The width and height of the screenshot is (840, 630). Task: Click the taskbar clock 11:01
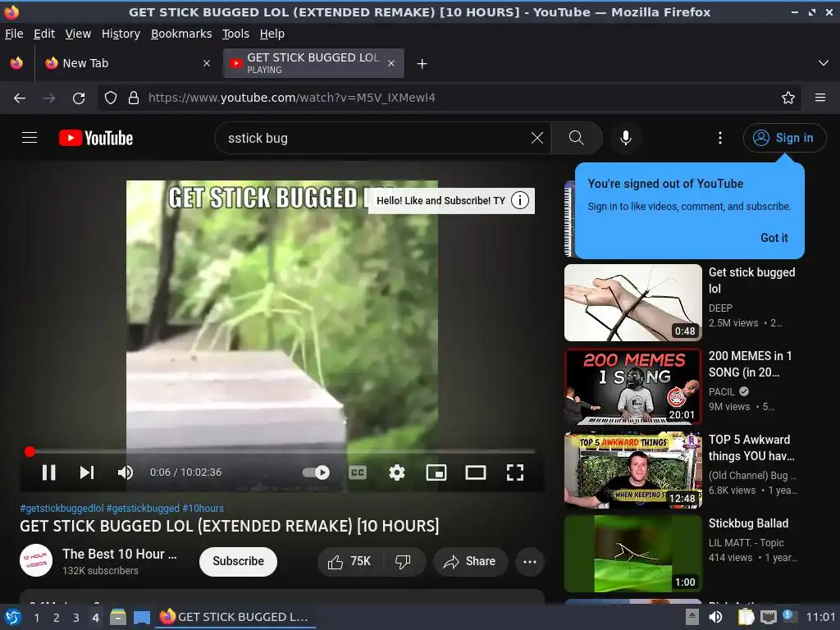pos(820,617)
